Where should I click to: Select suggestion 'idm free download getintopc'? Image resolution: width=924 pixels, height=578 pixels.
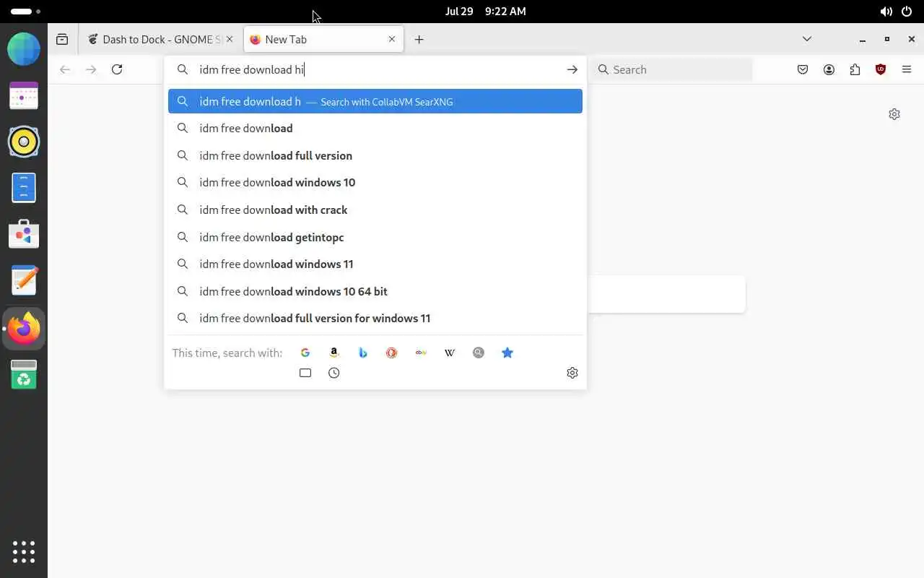coord(375,237)
